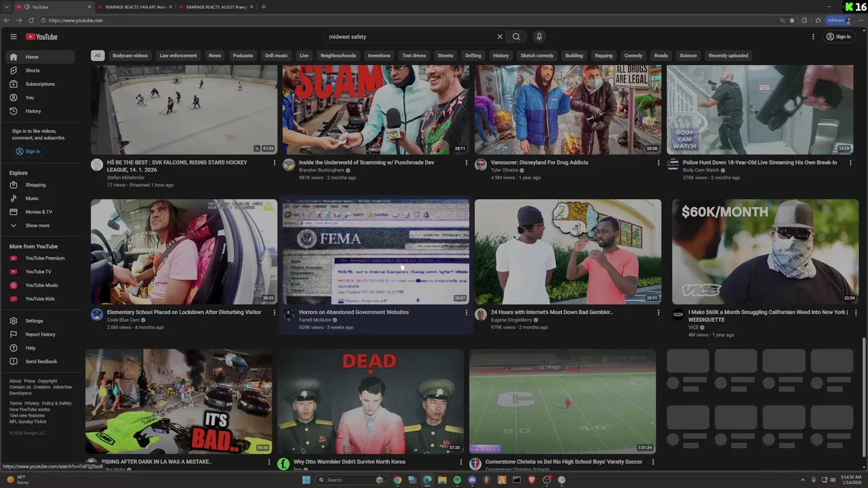This screenshot has width=868, height=488.
Task: Select the Test drives chip
Action: point(414,56)
